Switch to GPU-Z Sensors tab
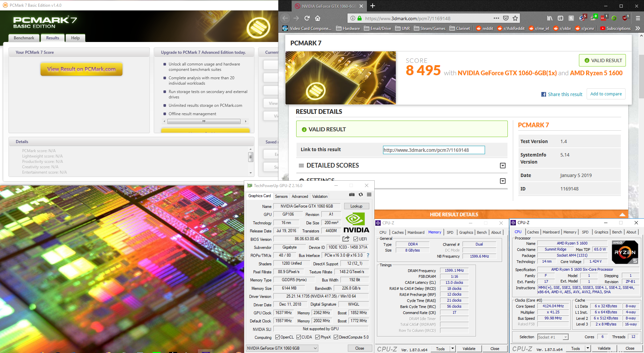 tap(281, 196)
